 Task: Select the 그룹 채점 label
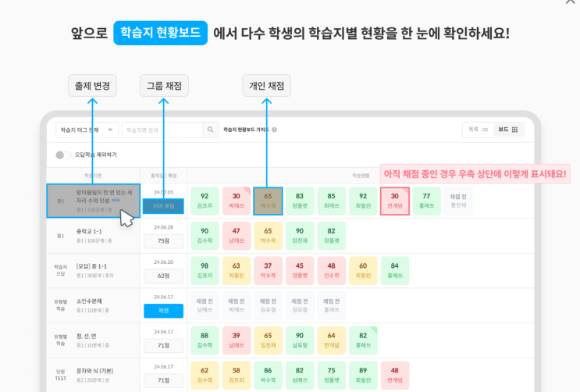pos(164,86)
